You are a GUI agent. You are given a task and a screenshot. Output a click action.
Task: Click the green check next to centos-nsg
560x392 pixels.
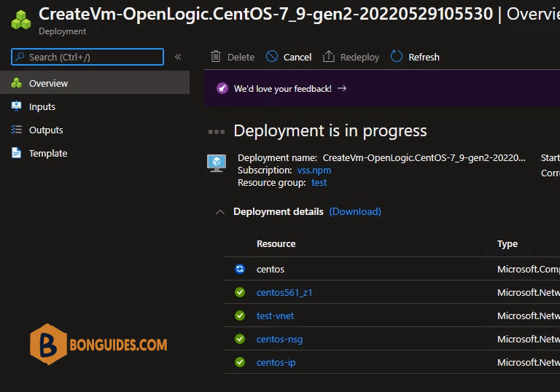pos(240,339)
